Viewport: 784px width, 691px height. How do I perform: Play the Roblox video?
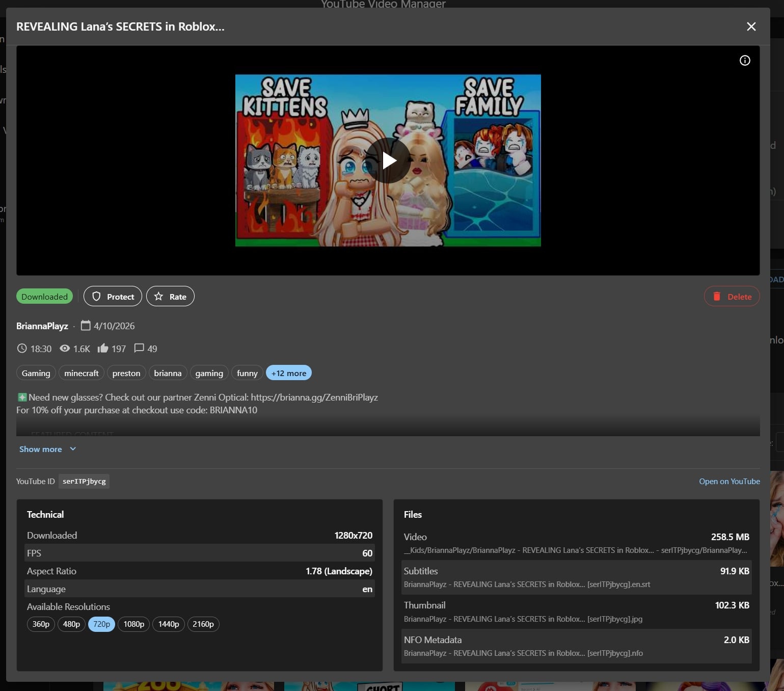[x=388, y=160]
